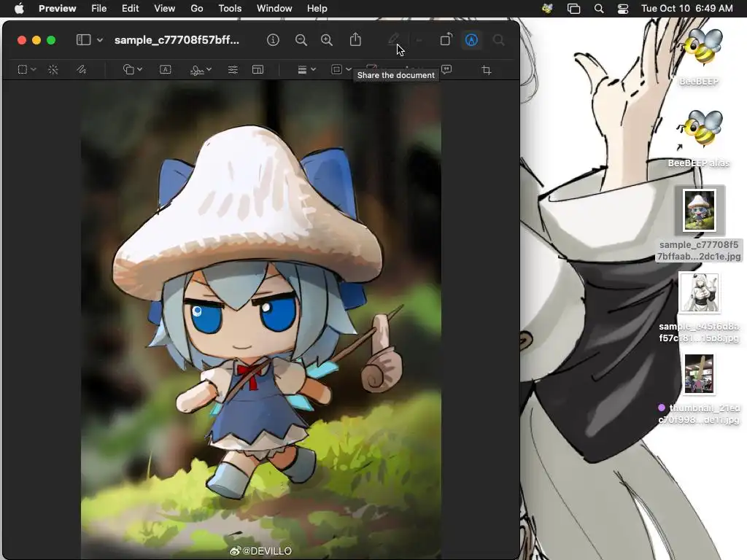Select the BeeBEEP alias desktop icon

click(x=699, y=128)
